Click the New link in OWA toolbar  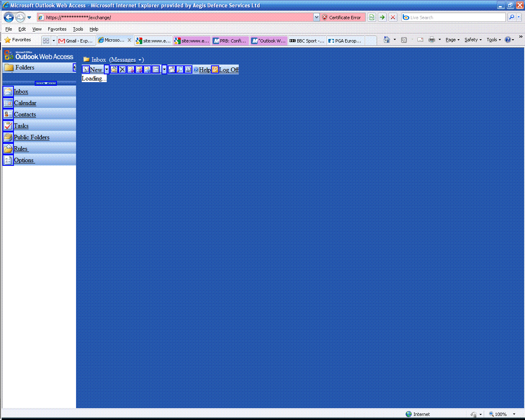(96, 70)
